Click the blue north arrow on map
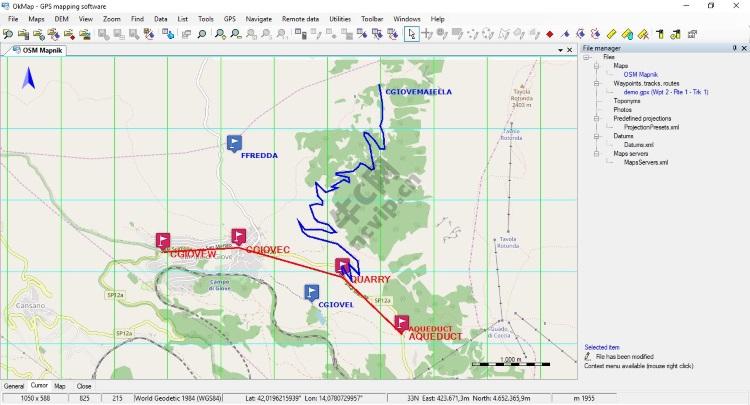The height and width of the screenshot is (405, 750). pyautogui.click(x=28, y=78)
